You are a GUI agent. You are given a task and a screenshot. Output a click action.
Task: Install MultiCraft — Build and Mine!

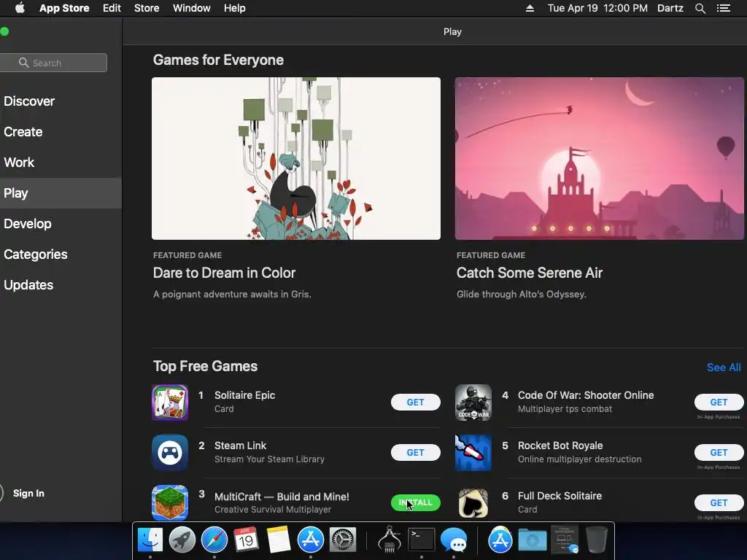pos(415,502)
